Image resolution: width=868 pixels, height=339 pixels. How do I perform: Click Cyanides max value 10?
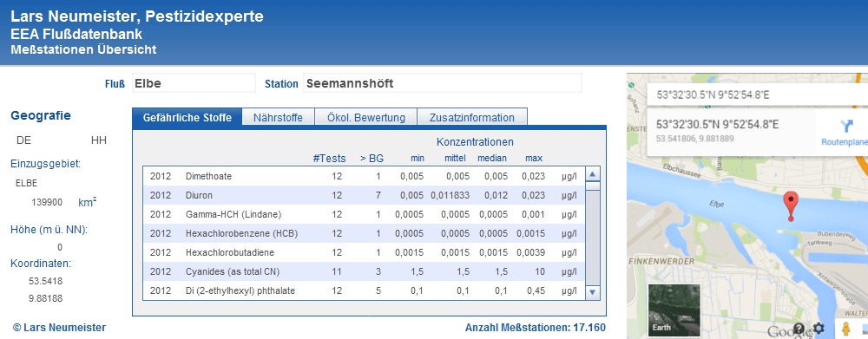(x=540, y=271)
